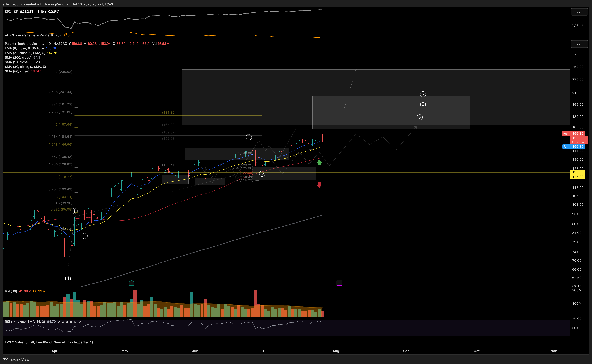Click the SMA 200 value 94.31
The height and width of the screenshot is (364, 592).
point(38,58)
